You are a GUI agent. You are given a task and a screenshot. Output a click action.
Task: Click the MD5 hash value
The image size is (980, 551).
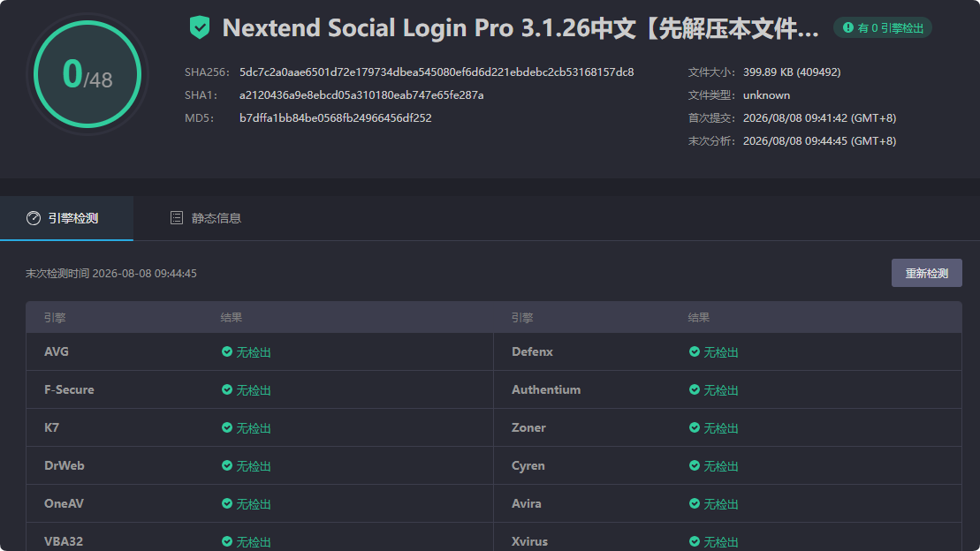(x=335, y=118)
